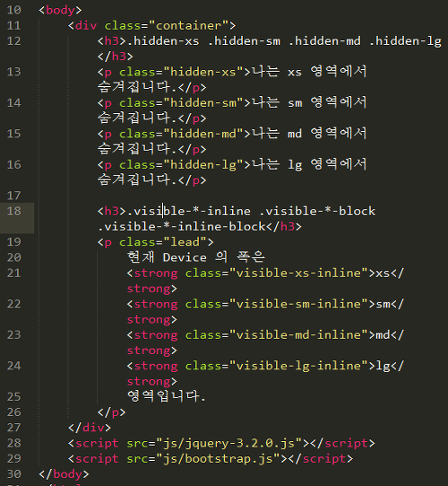Image resolution: width=448 pixels, height=486 pixels.
Task: Click line number 21 in gutter
Action: 14,273
